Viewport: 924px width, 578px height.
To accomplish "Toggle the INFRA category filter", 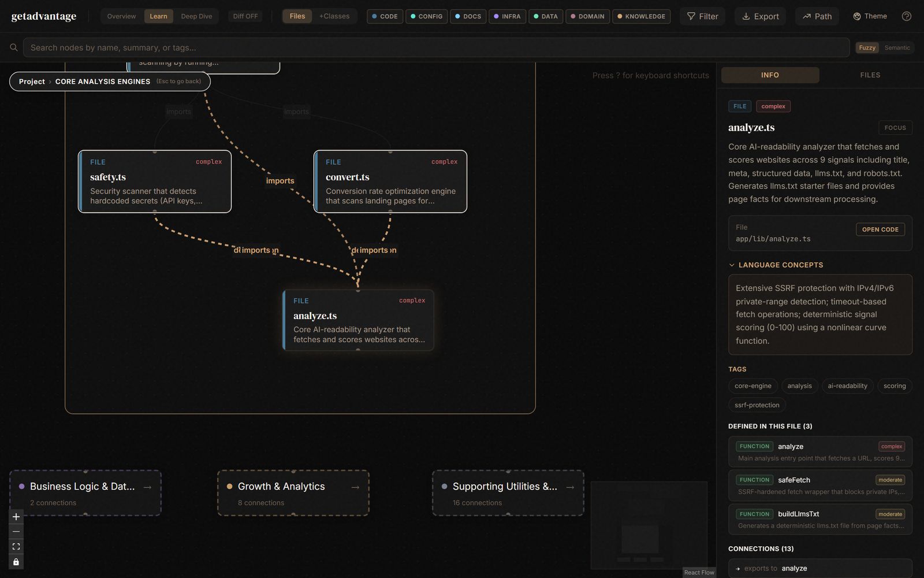I will click(507, 16).
